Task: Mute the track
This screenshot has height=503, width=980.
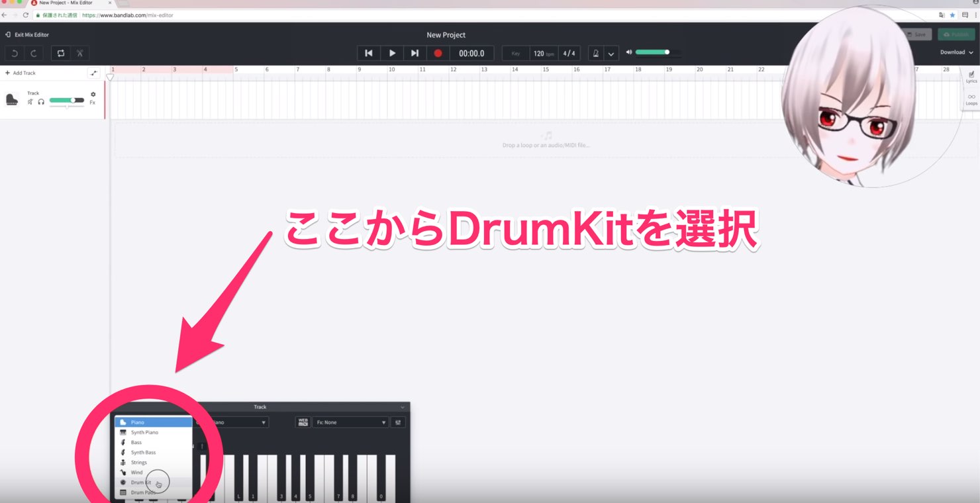Action: pos(30,101)
